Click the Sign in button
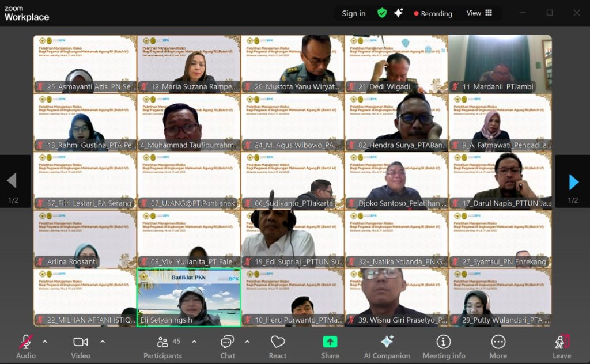This screenshot has width=590, height=364. [x=353, y=13]
